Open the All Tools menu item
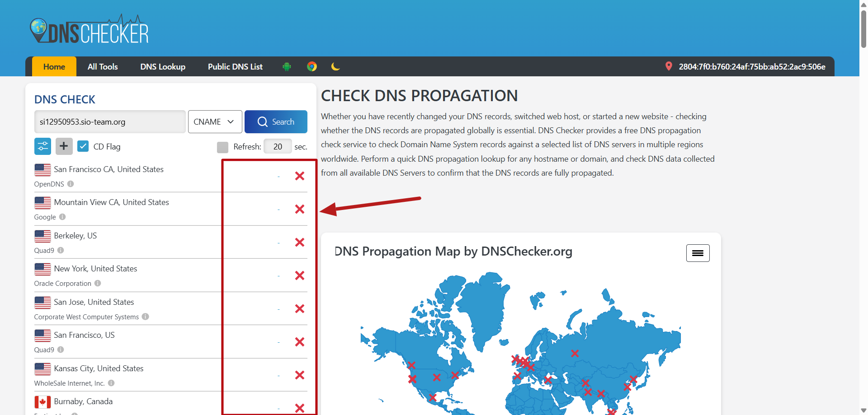The height and width of the screenshot is (415, 868). pos(103,66)
